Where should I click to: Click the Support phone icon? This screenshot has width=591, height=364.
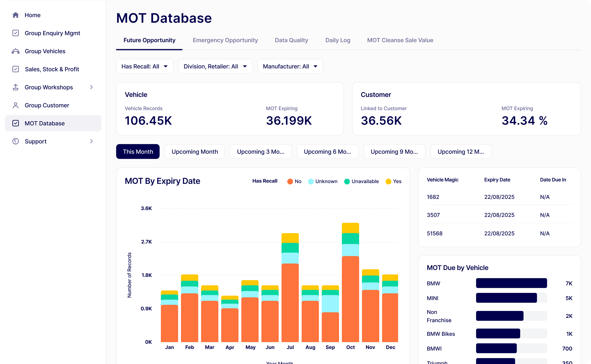(16, 141)
